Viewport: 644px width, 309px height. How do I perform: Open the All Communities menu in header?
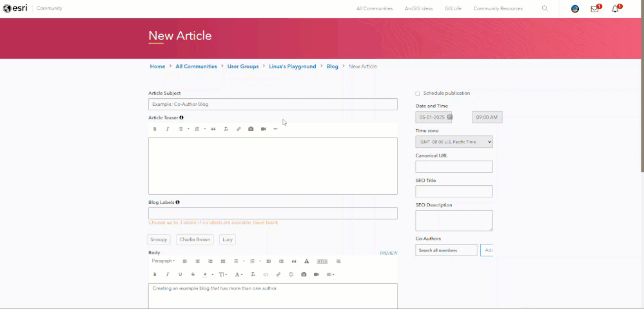(x=375, y=8)
